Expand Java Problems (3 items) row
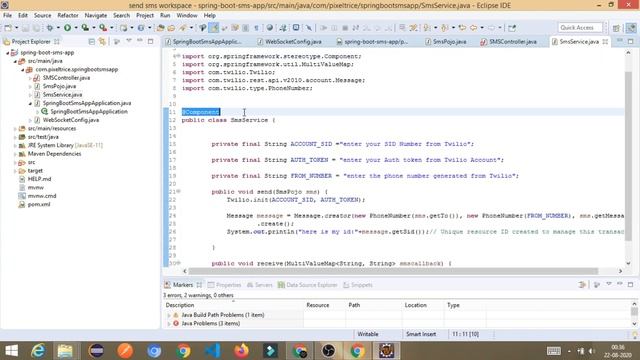640x360 pixels. coord(169,324)
